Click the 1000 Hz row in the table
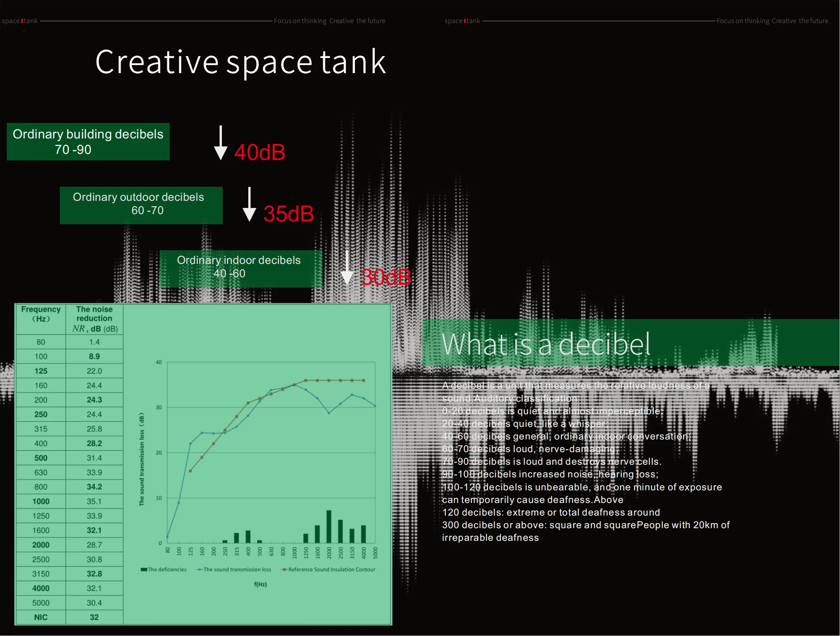 tap(41, 502)
